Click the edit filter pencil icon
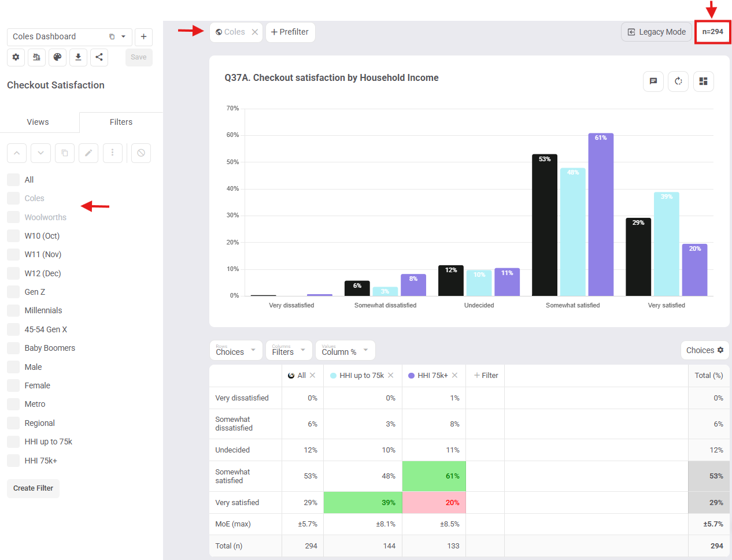732x560 pixels. [x=88, y=153]
